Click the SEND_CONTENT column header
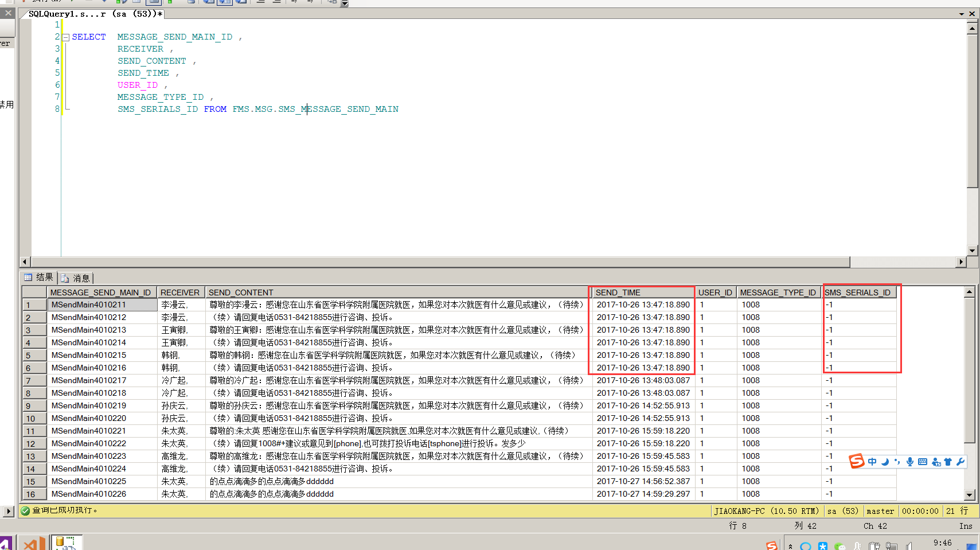 click(x=399, y=292)
